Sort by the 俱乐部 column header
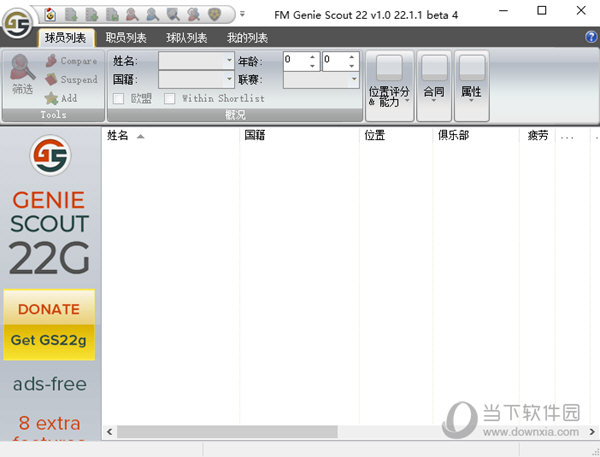600x457 pixels. click(x=476, y=135)
